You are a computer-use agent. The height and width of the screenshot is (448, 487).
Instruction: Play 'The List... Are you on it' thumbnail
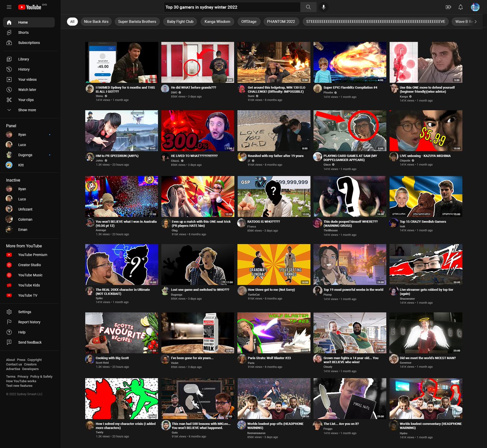(350, 398)
